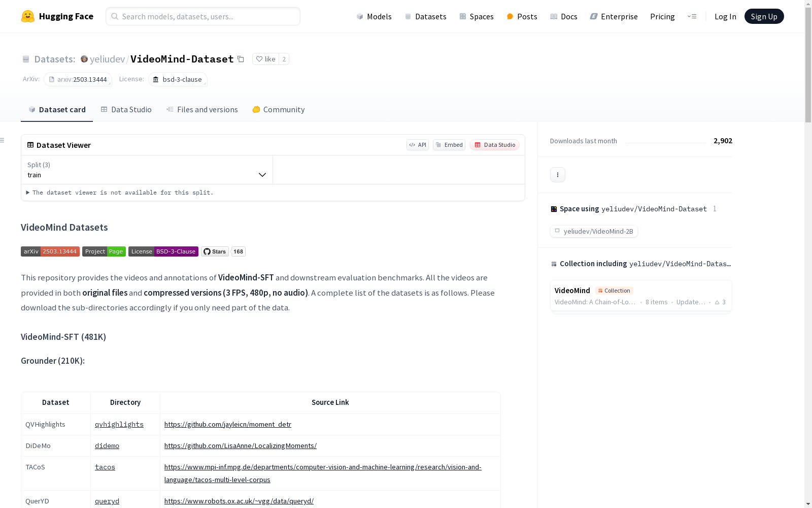The width and height of the screenshot is (812, 508).
Task: Open the Split train dropdown
Action: [147, 170]
